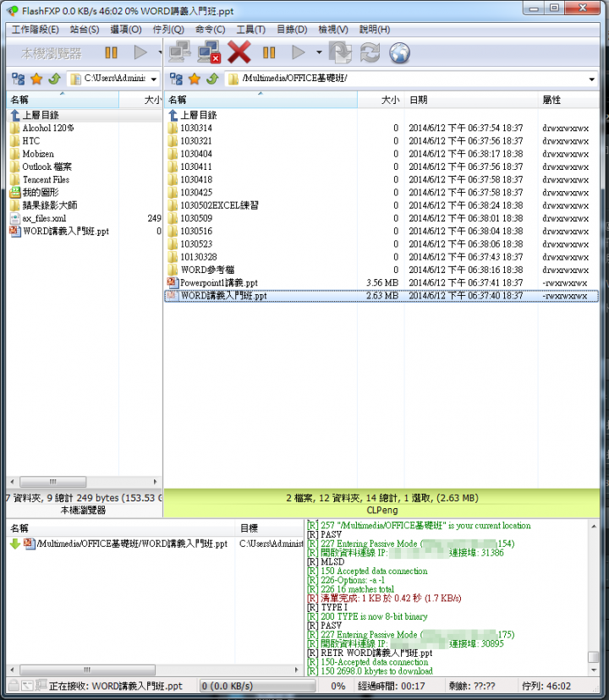Refresh the remote directory listing
Viewport: 609px width, 700px height.
click(x=370, y=52)
